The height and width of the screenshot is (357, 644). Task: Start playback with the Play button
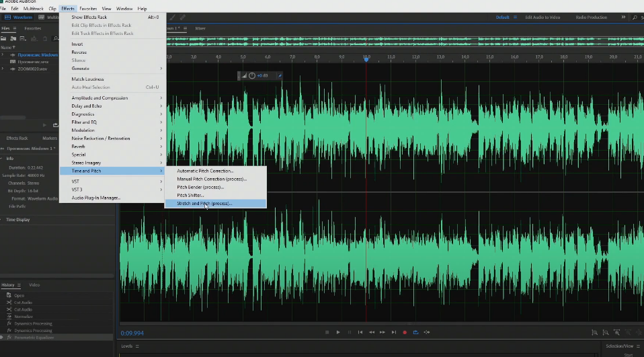click(338, 332)
